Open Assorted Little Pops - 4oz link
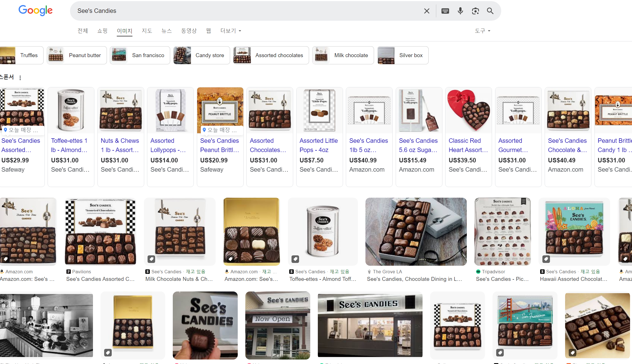The width and height of the screenshot is (632, 364). click(x=319, y=145)
